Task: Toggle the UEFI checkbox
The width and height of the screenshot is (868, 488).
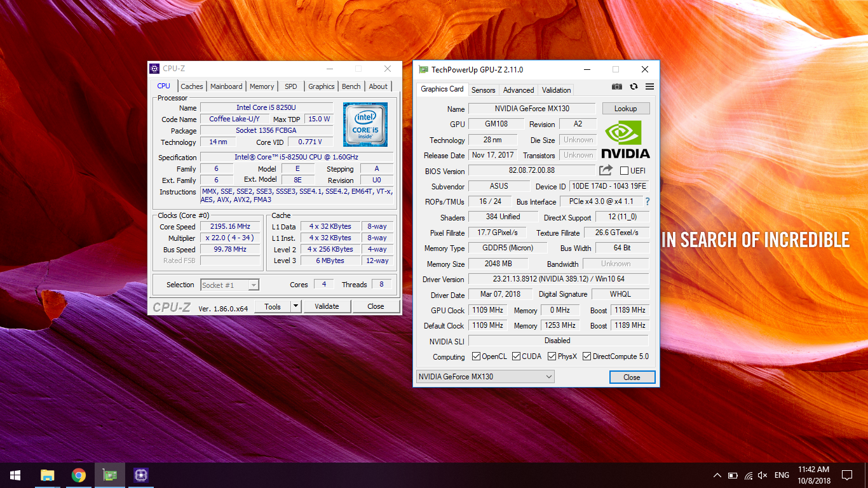Action: (x=624, y=171)
